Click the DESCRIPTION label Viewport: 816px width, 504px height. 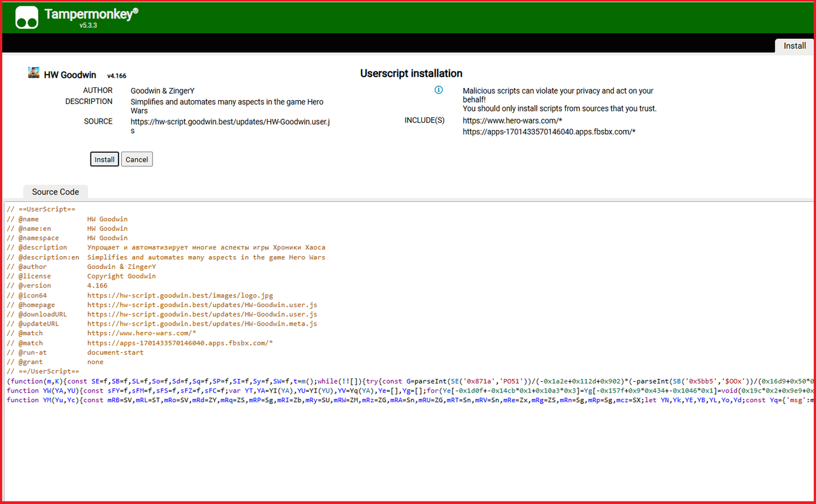89,101
